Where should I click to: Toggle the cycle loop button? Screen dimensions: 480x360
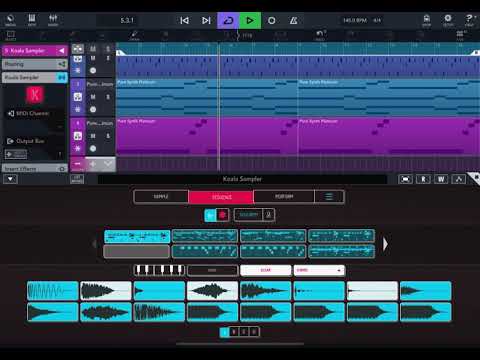[x=228, y=21]
